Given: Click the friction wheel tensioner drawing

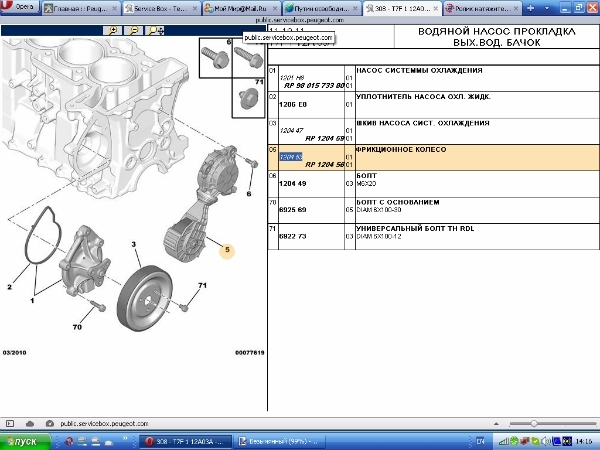Looking at the screenshot, I should pos(203,203).
